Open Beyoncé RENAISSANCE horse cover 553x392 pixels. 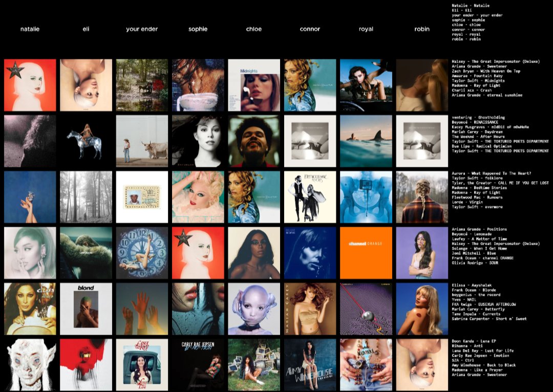pos(86,141)
